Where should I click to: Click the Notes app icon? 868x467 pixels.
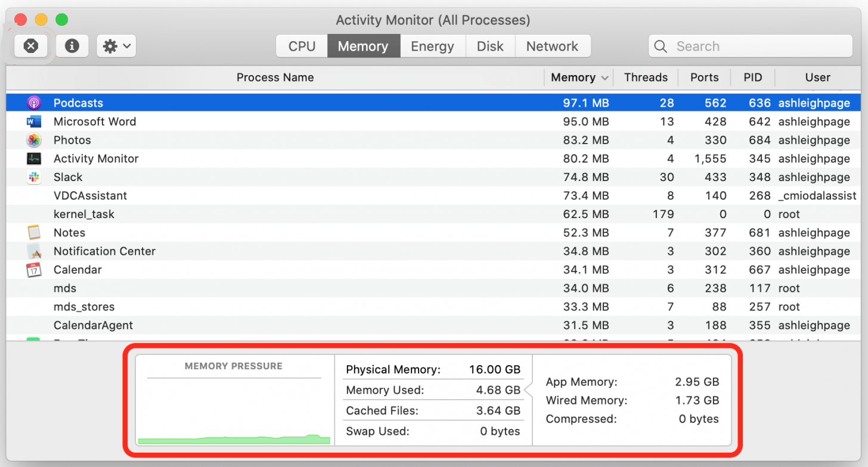[34, 232]
